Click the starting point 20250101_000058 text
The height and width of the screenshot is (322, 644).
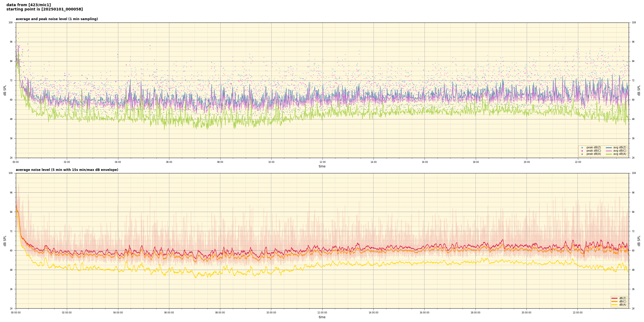tap(45, 9)
